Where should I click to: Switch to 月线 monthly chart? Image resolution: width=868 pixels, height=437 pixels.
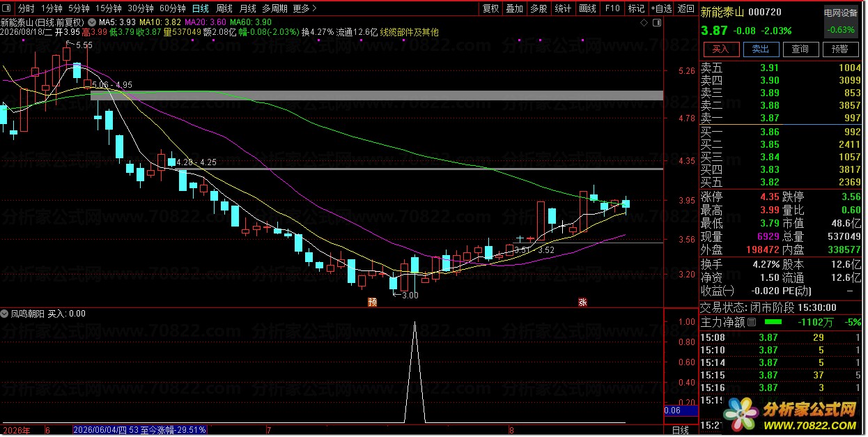[x=247, y=8]
